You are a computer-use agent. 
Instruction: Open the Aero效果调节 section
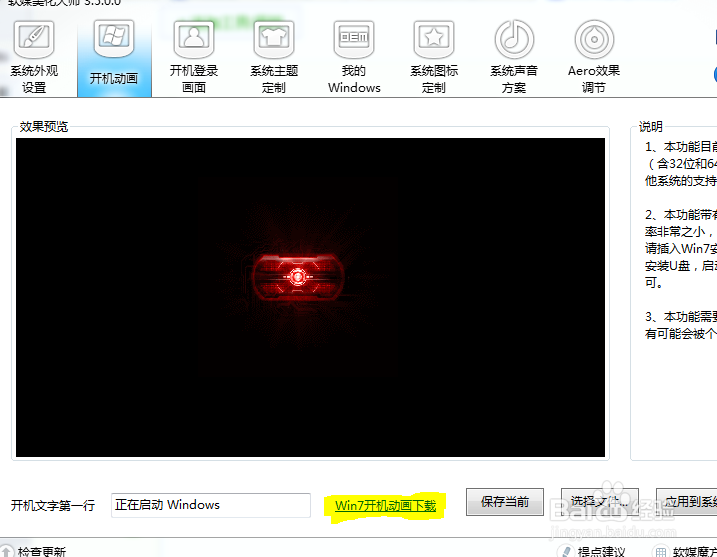coord(594,57)
